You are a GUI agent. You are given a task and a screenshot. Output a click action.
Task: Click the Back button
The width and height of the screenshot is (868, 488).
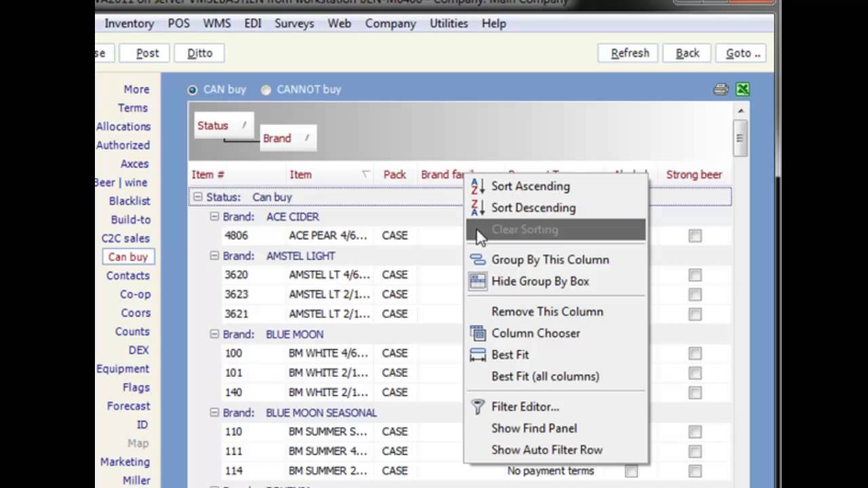click(x=688, y=53)
